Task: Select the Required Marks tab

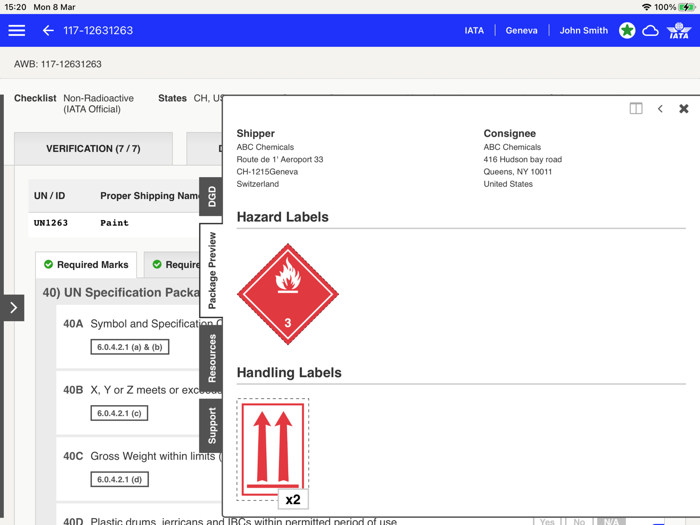Action: click(x=86, y=265)
